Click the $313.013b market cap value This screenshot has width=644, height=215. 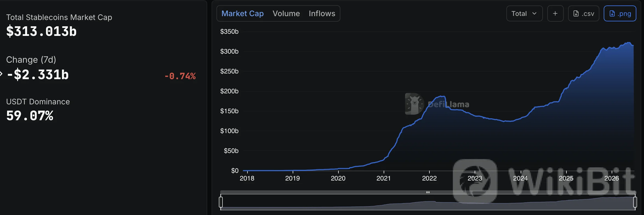coord(41,31)
